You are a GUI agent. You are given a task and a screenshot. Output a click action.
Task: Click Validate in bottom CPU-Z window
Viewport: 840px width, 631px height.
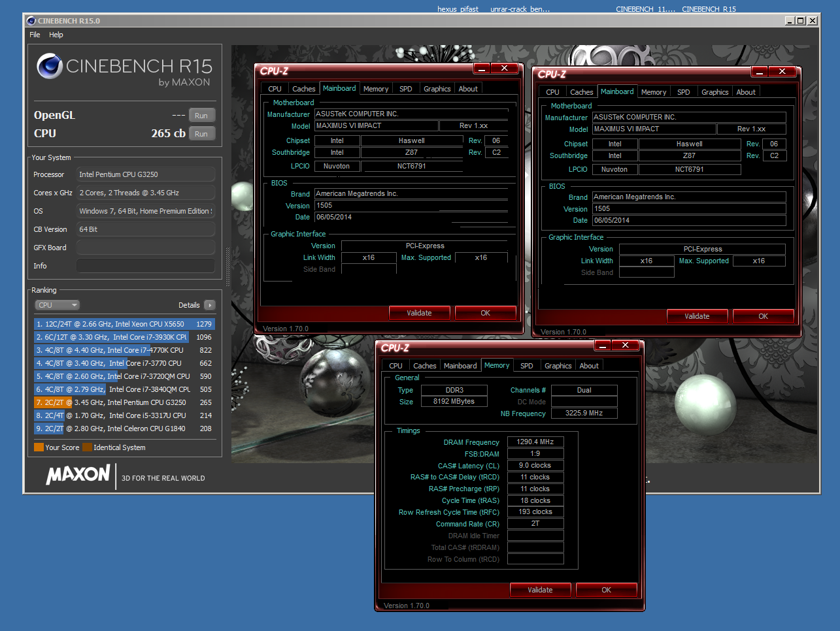click(540, 590)
